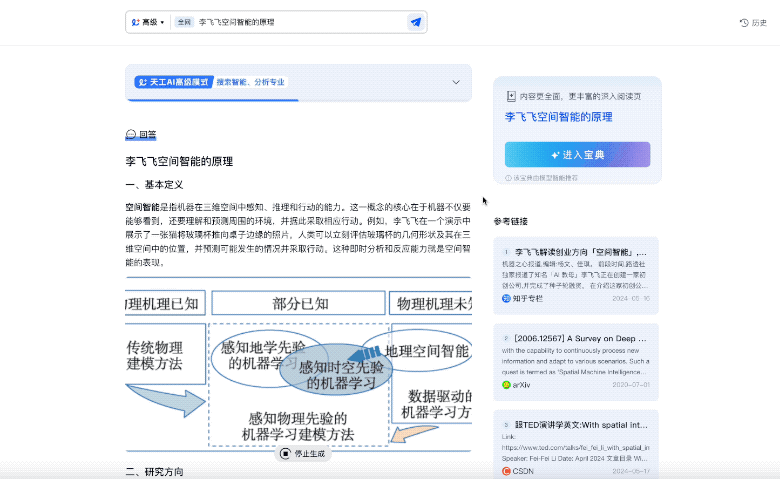Click the arXiv source icon
The width and height of the screenshot is (780, 479).
506,385
